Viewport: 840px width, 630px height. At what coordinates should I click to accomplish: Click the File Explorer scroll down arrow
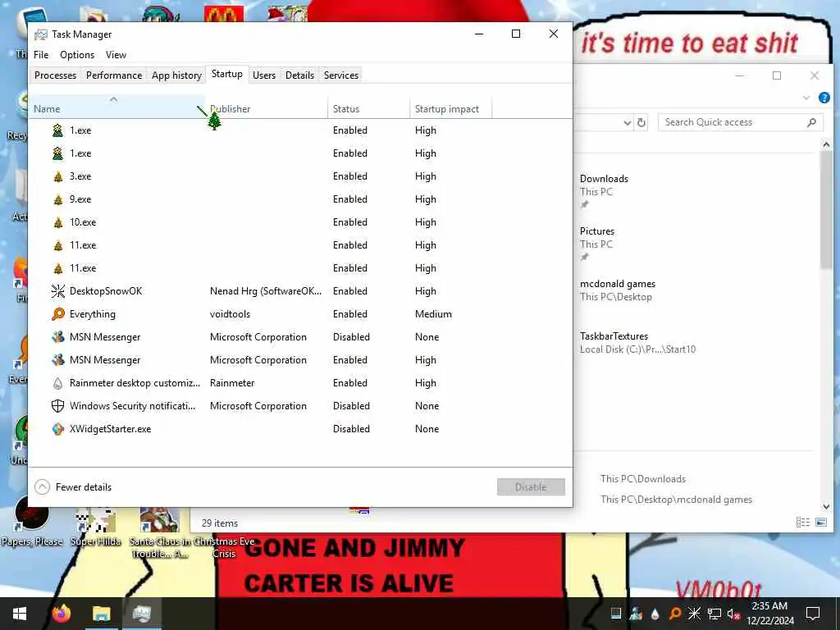(x=825, y=506)
